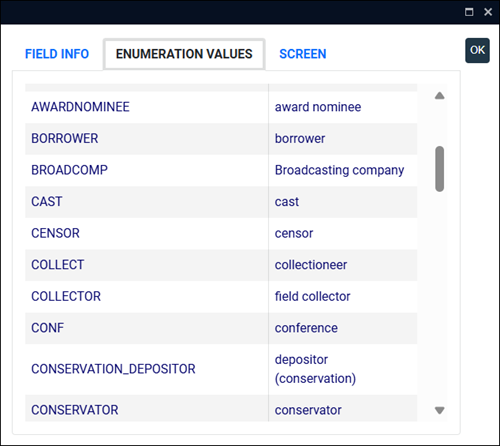Viewport: 500px width, 446px height.
Task: Open the Screen tab
Action: tap(303, 54)
